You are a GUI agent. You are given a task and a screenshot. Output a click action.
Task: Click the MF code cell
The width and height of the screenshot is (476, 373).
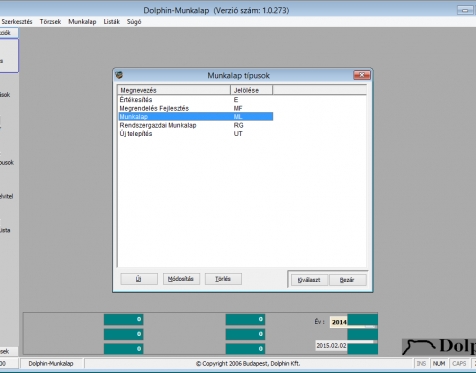(x=238, y=108)
